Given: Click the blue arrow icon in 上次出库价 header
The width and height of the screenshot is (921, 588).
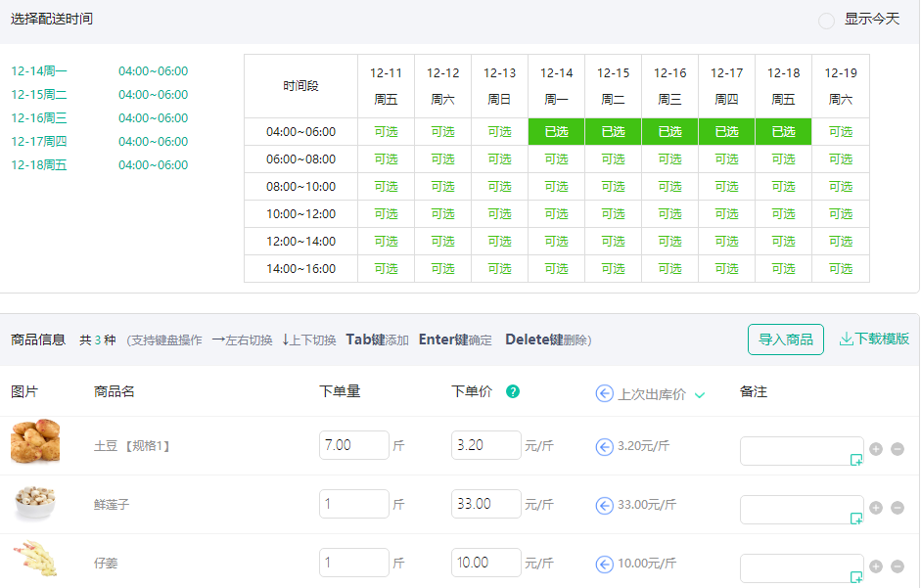Looking at the screenshot, I should pyautogui.click(x=604, y=393).
